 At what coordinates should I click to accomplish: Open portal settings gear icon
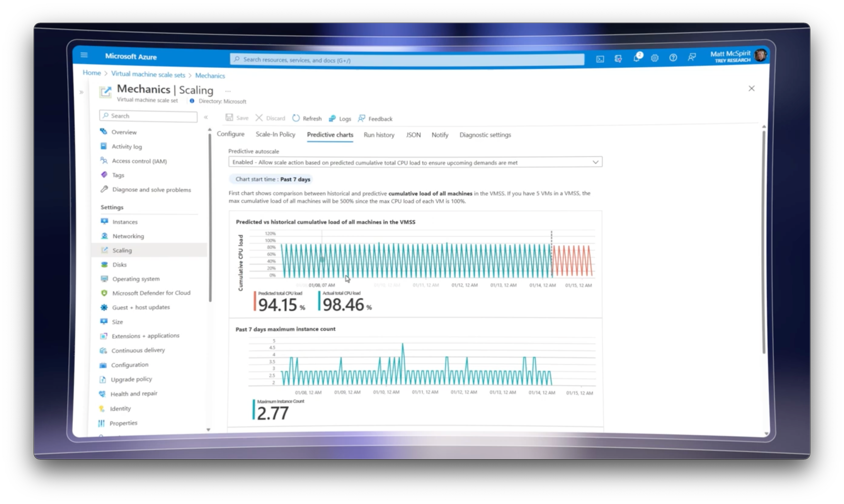655,58
